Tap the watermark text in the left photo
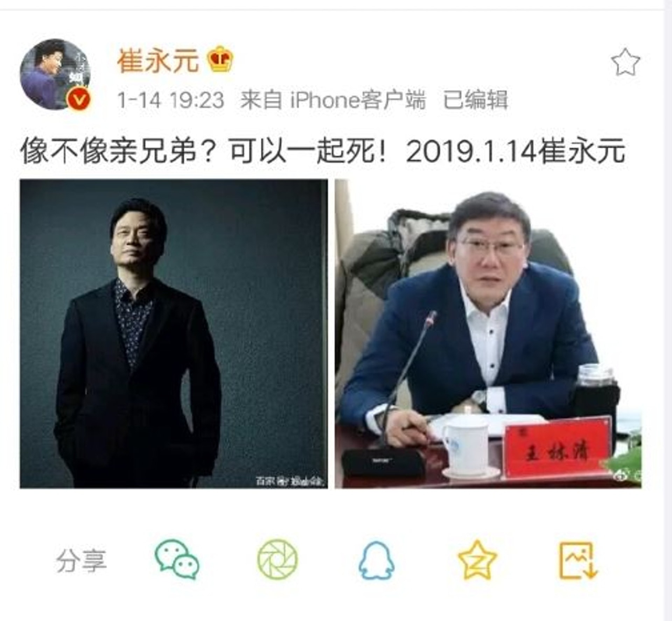This screenshot has height=621, width=672. 290,481
